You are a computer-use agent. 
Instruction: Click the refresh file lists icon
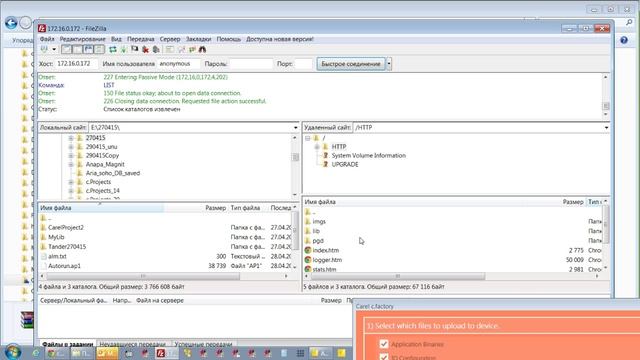[113, 49]
